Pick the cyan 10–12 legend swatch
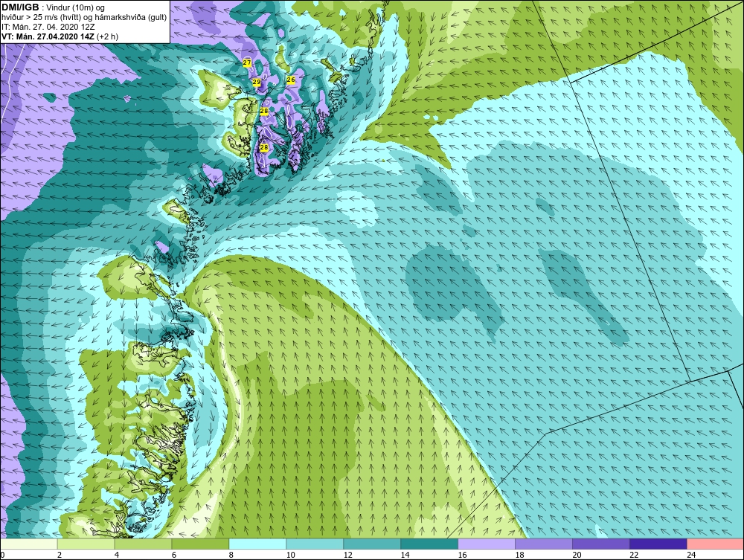 coord(315,544)
